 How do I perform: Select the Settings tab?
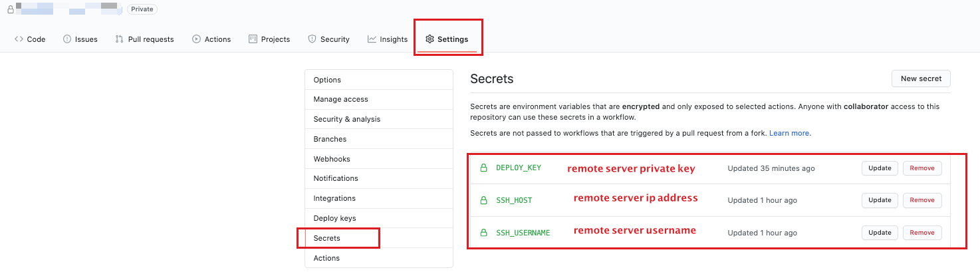[447, 39]
